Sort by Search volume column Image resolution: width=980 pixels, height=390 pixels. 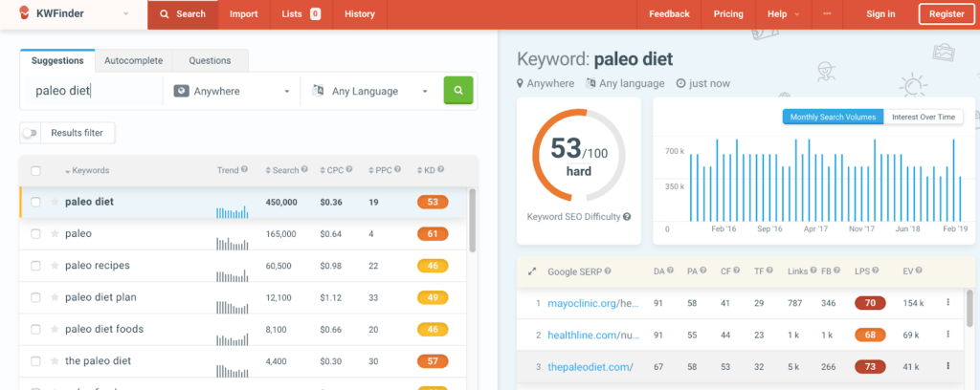pos(282,170)
